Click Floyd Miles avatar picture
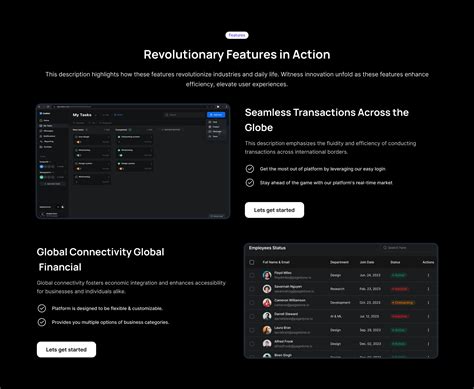The height and width of the screenshot is (389, 474). coord(267,275)
